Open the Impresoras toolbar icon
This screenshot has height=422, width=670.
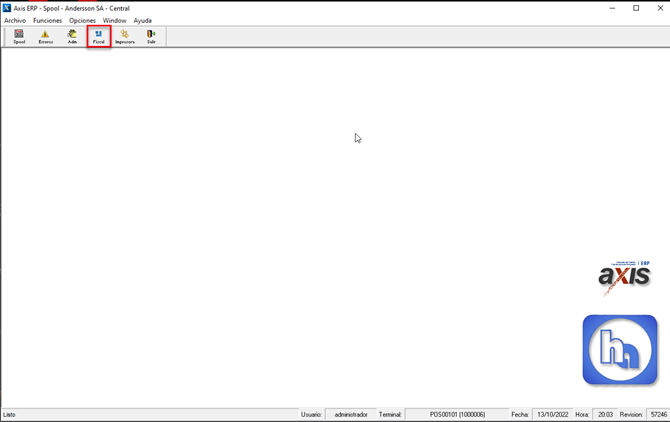coord(124,37)
